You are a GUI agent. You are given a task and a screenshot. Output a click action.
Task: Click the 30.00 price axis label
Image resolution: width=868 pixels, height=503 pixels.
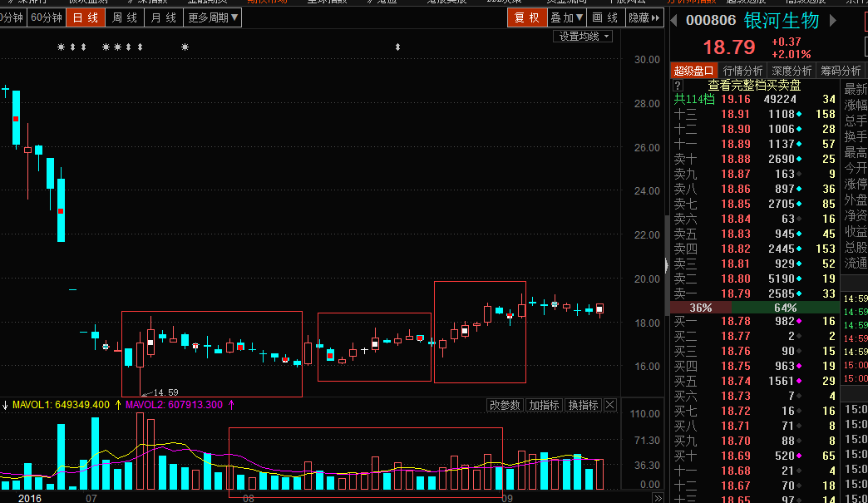pyautogui.click(x=647, y=60)
